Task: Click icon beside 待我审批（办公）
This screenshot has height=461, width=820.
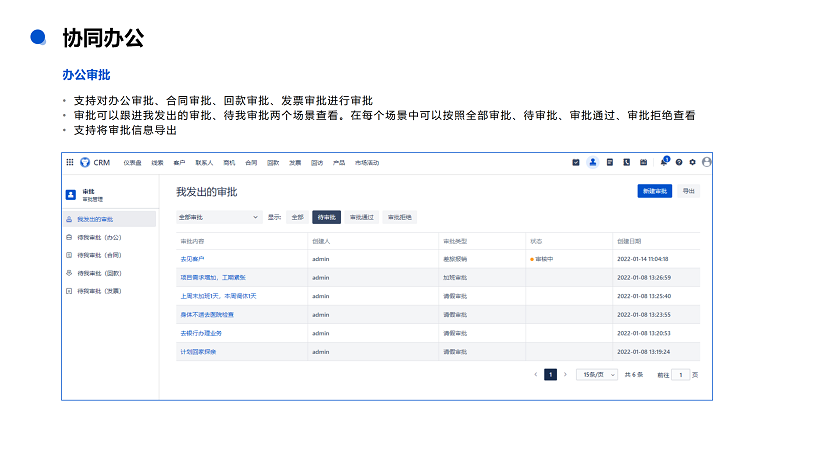Action: pyautogui.click(x=69, y=237)
